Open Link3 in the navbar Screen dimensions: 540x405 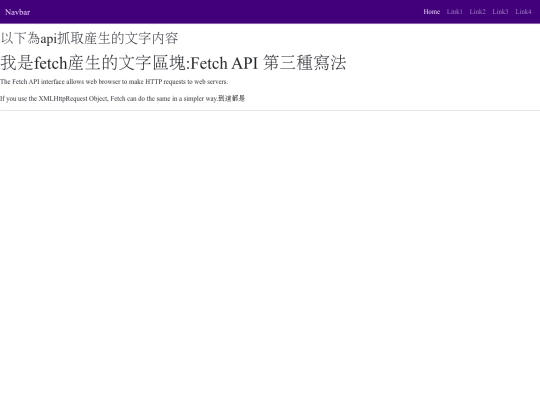coord(500,12)
